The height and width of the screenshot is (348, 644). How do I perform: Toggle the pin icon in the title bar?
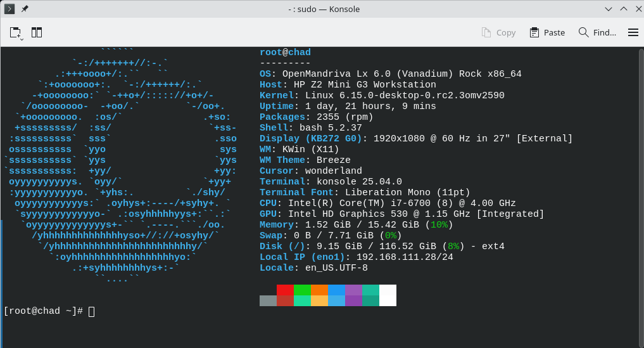[25, 9]
